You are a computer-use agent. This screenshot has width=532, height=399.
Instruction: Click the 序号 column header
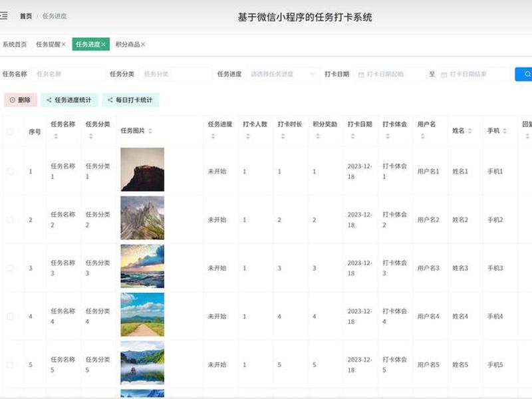[x=35, y=132]
